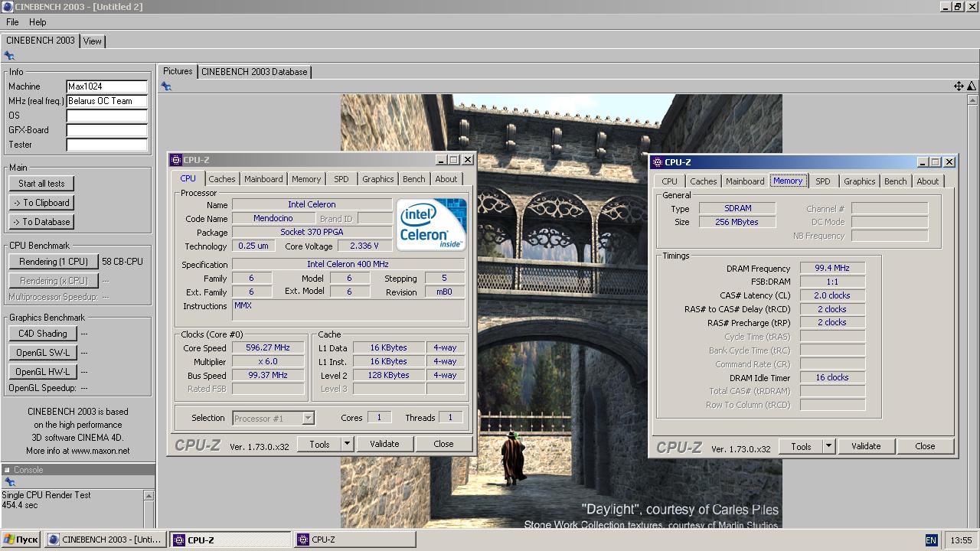Screen dimensions: 980x551
Task: Open the SPD tab in the left CPU-Z window
Action: click(341, 179)
